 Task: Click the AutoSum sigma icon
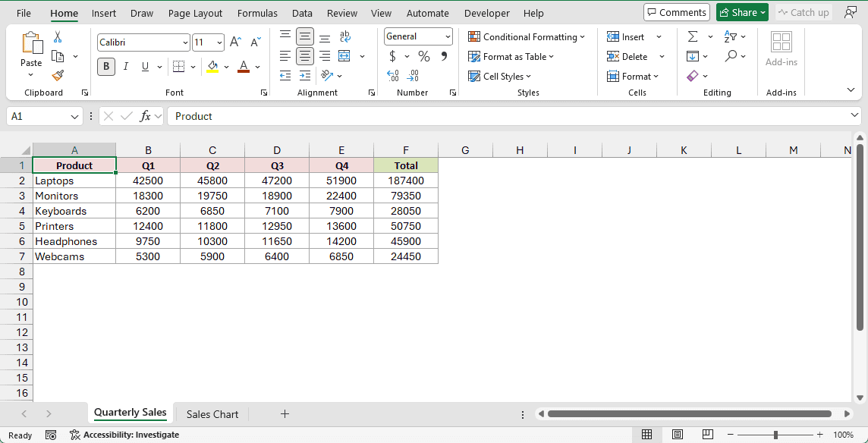click(x=693, y=36)
